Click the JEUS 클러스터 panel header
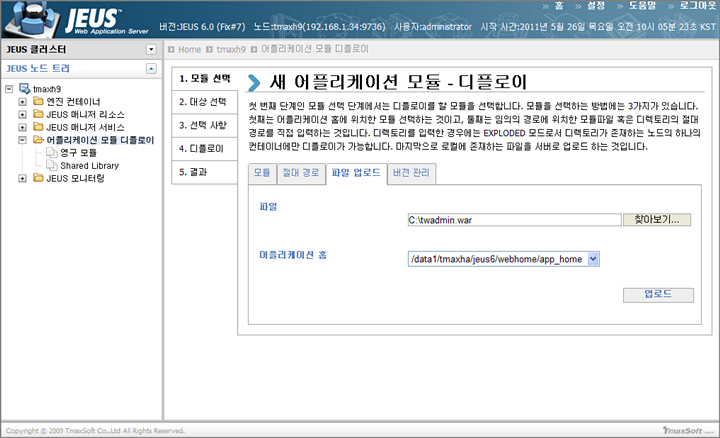The width and height of the screenshot is (720, 438). click(81, 49)
